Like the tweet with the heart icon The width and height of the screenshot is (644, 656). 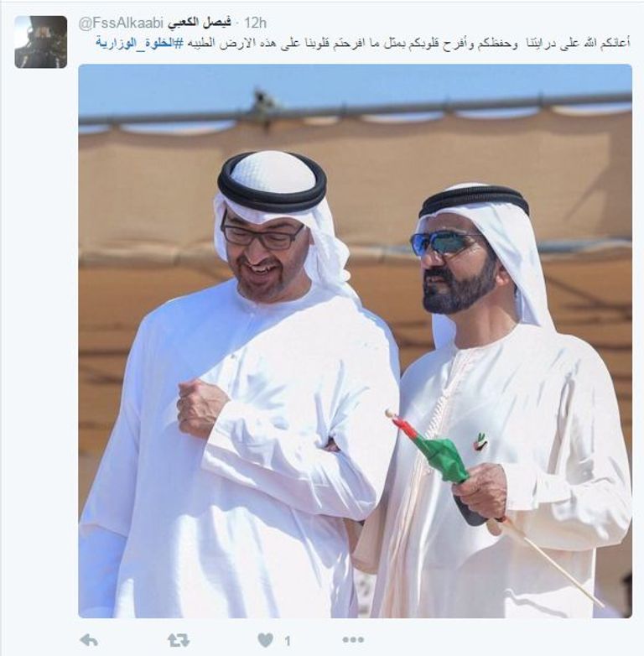[x=265, y=640]
